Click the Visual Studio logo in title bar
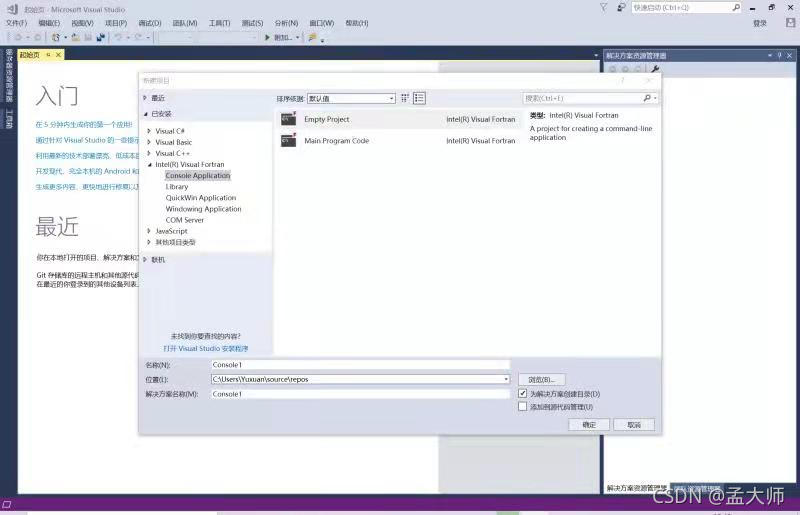This screenshot has height=515, width=800. click(x=13, y=9)
